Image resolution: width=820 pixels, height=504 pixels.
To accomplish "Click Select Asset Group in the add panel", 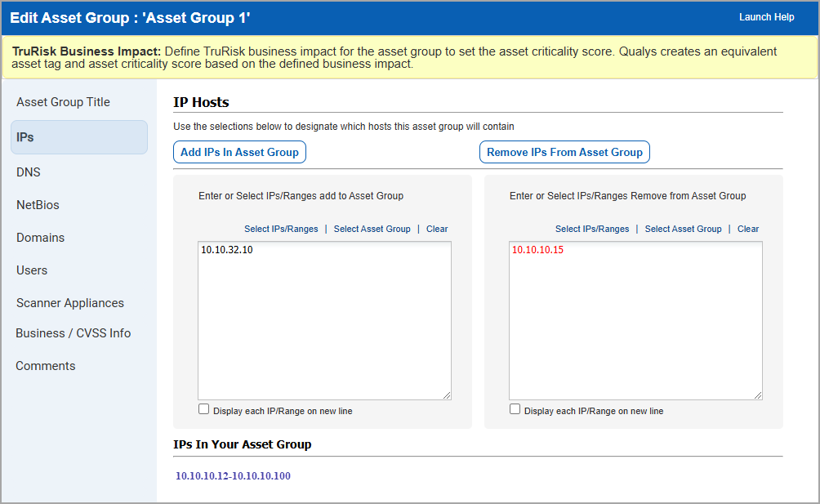I will click(x=372, y=229).
